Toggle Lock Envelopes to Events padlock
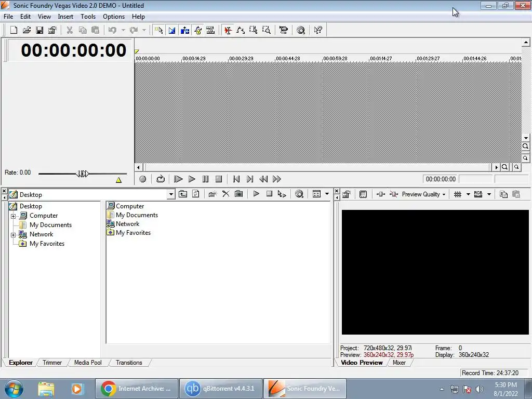532x399 pixels. 198,30
